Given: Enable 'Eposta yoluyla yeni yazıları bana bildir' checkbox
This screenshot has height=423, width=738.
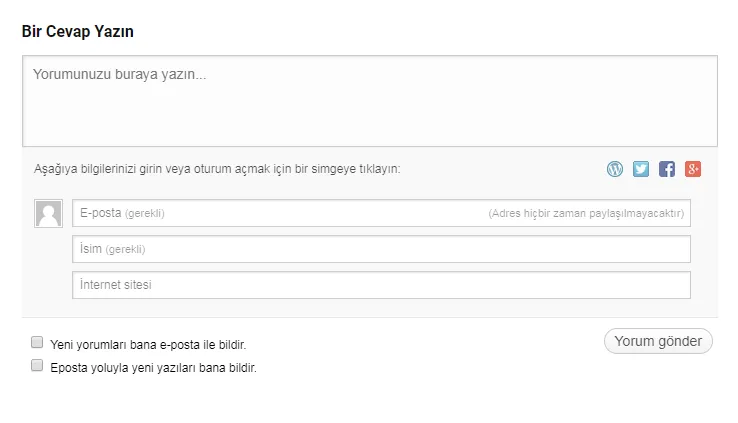Looking at the screenshot, I should tap(37, 365).
